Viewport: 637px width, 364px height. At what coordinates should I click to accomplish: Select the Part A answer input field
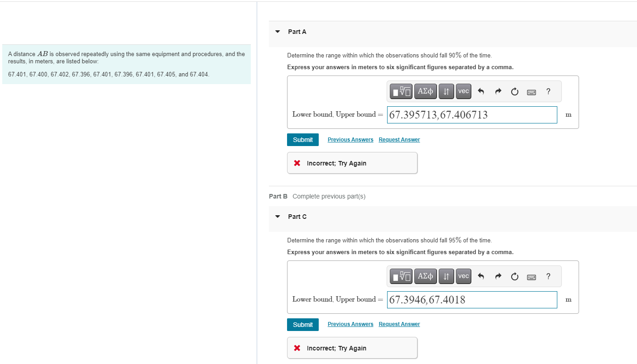472,114
